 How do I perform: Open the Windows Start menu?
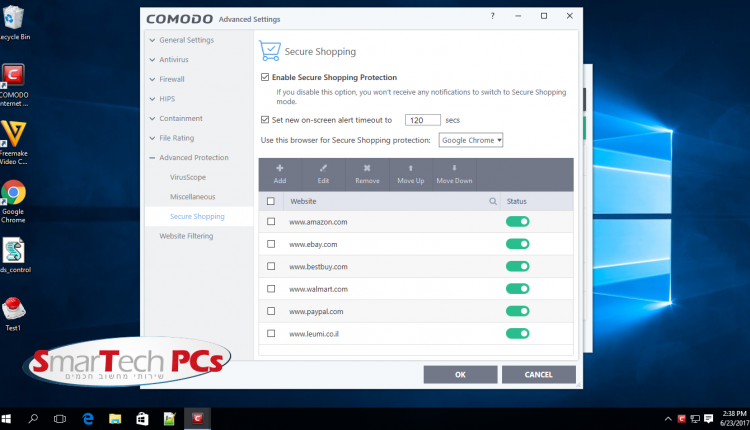6,419
